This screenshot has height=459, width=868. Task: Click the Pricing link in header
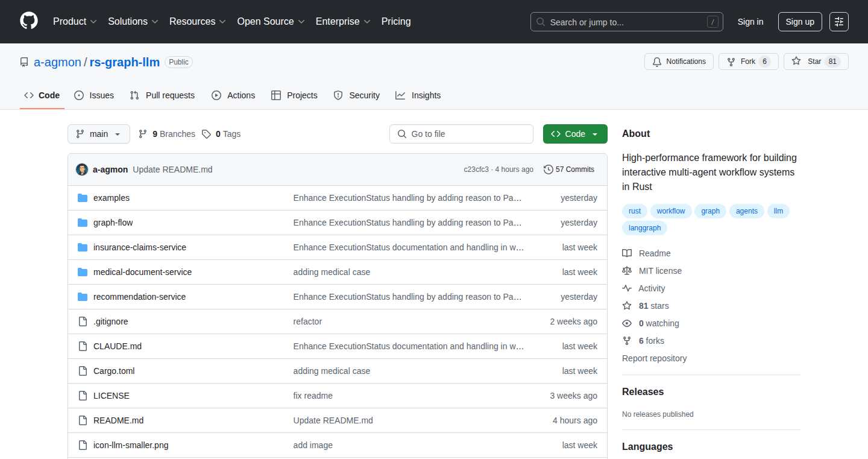(x=396, y=22)
